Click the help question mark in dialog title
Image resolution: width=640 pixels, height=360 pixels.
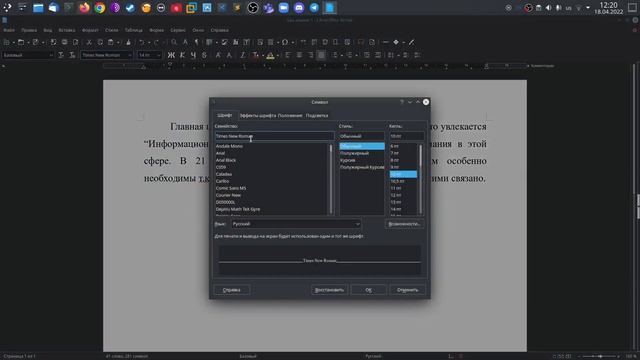pos(402,102)
